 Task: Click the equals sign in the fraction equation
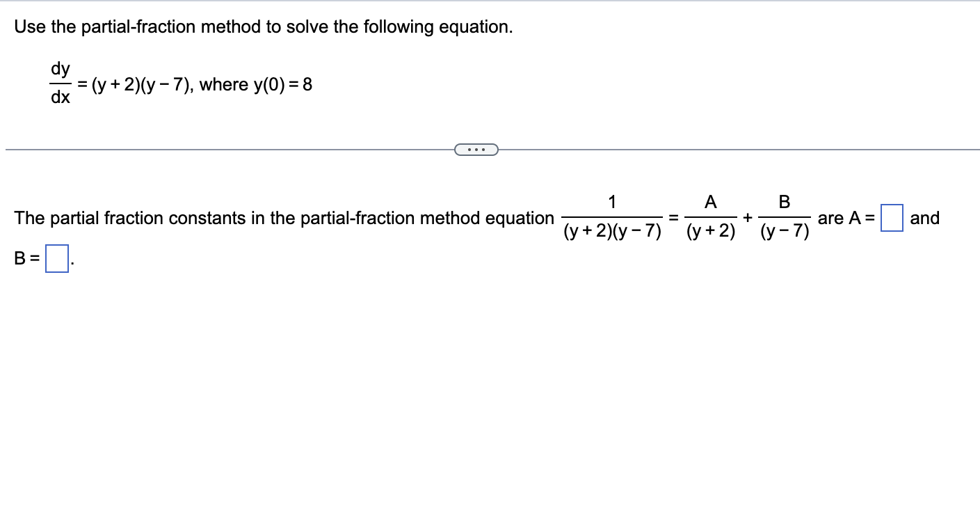coord(672,218)
